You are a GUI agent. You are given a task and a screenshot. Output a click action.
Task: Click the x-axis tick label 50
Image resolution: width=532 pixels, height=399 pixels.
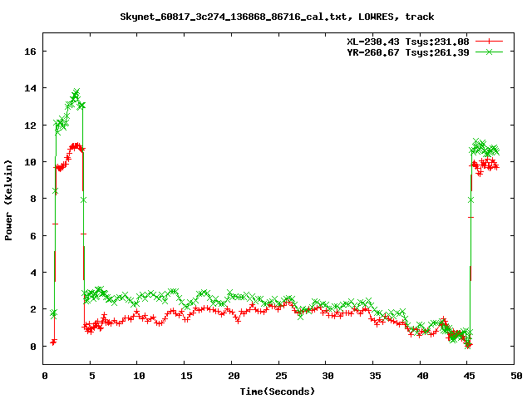[517, 376]
